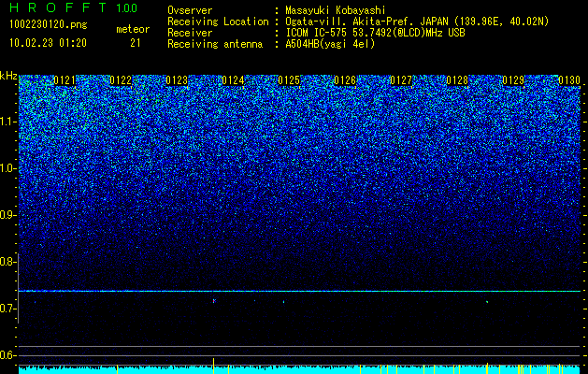Click the timestamp 10.02.23 01:20

[48, 43]
